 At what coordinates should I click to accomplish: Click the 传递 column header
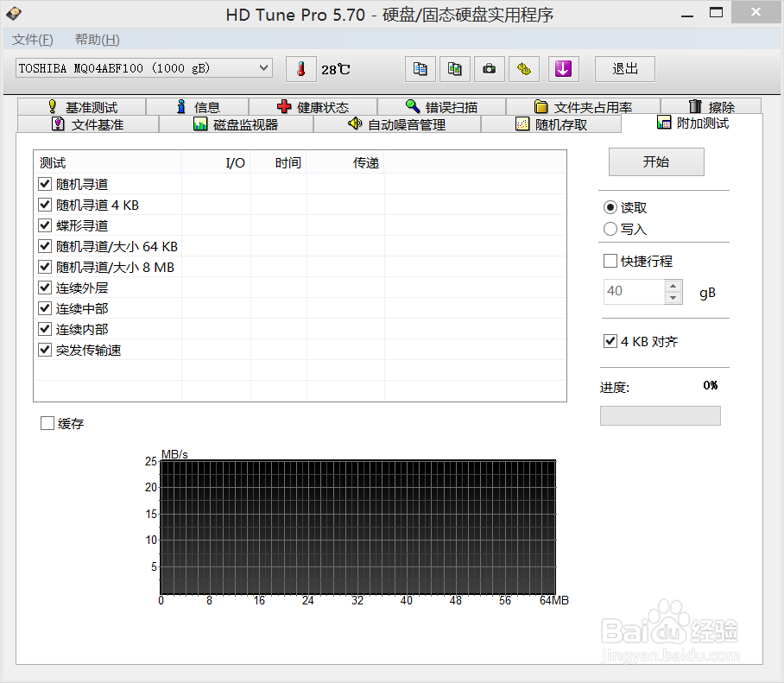(345, 163)
